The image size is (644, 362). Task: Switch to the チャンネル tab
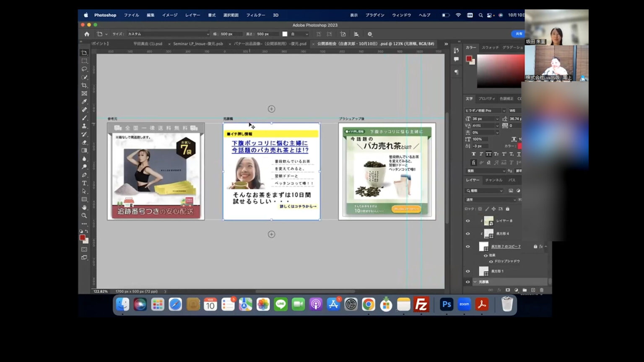click(x=493, y=180)
